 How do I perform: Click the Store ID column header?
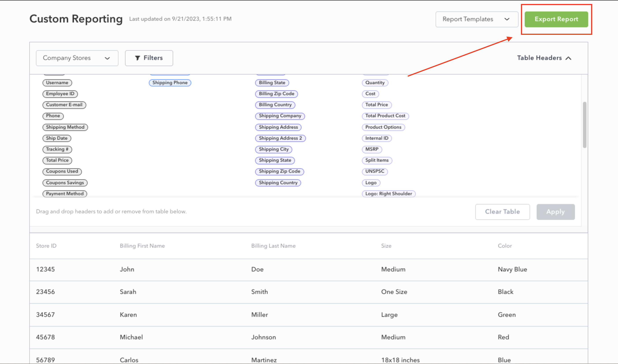click(x=46, y=246)
